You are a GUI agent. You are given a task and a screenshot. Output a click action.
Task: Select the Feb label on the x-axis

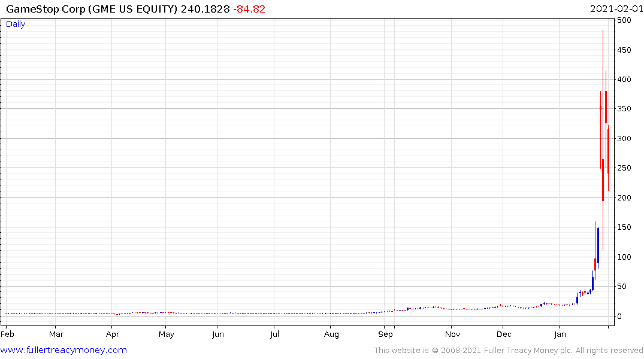point(7,334)
